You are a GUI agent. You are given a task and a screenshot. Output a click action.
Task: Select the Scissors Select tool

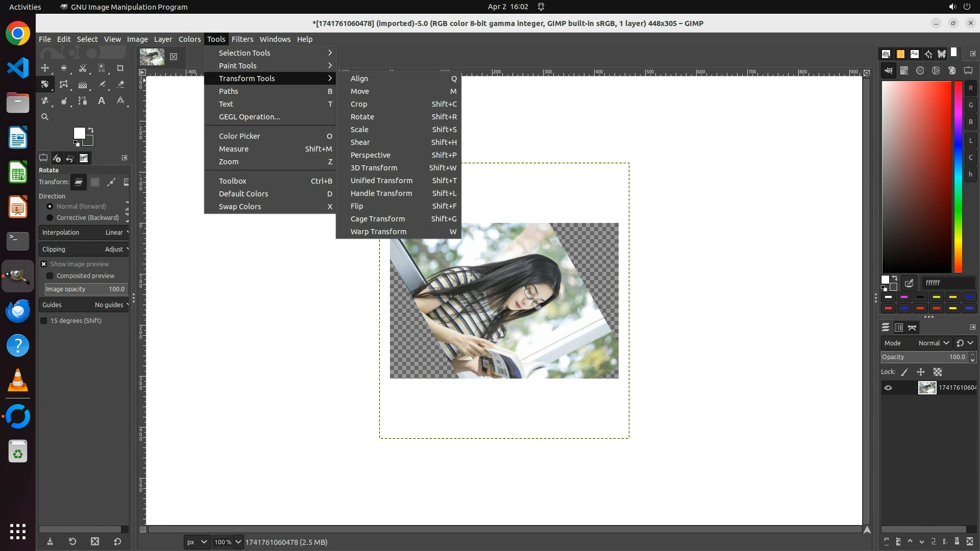(x=83, y=68)
